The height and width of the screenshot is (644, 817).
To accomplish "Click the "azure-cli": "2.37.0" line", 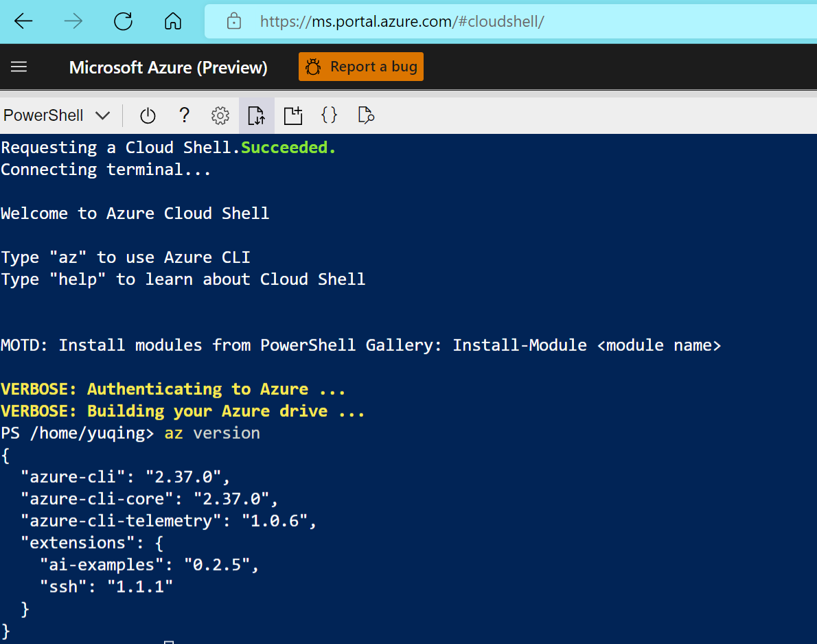I will pos(125,476).
